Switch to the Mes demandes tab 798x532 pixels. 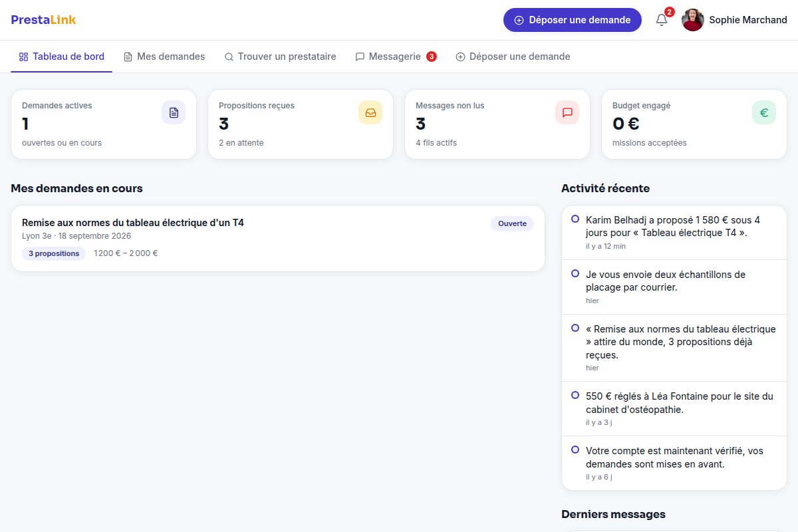pyautogui.click(x=164, y=57)
